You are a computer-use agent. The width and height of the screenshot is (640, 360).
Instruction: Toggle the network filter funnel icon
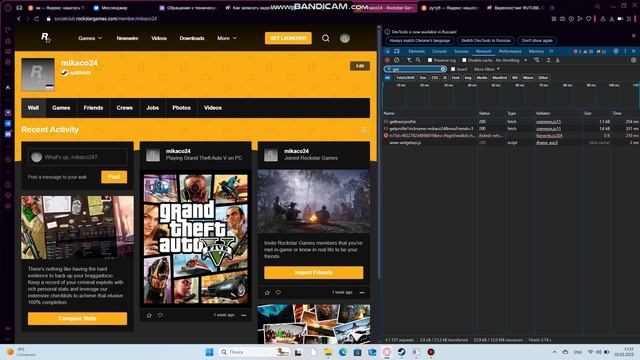[x=409, y=60]
